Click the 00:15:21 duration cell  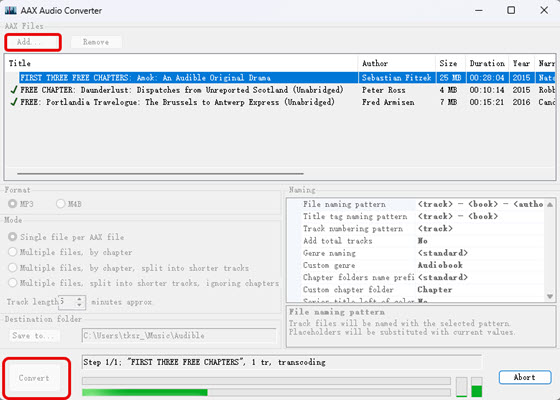pos(487,102)
